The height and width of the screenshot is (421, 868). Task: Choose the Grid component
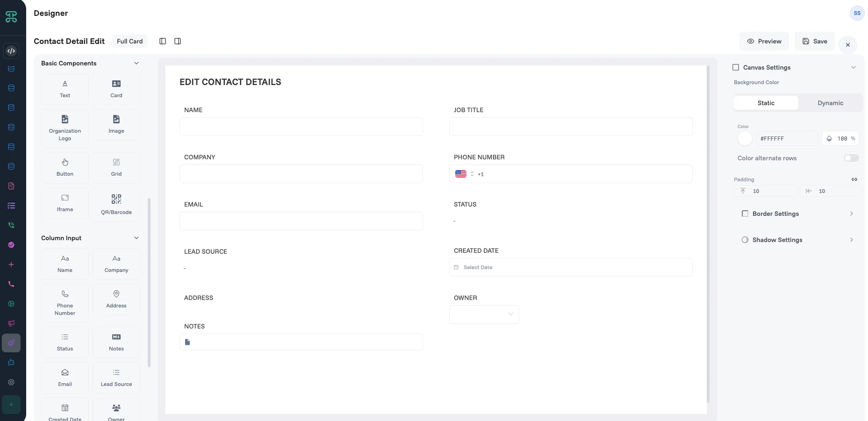point(116,167)
